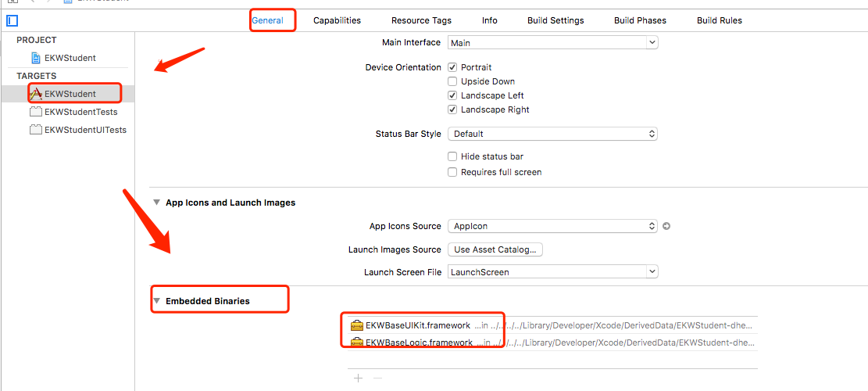Click the Use Asset Catalog button
Viewport: 868px width, 391px height.
tap(495, 249)
